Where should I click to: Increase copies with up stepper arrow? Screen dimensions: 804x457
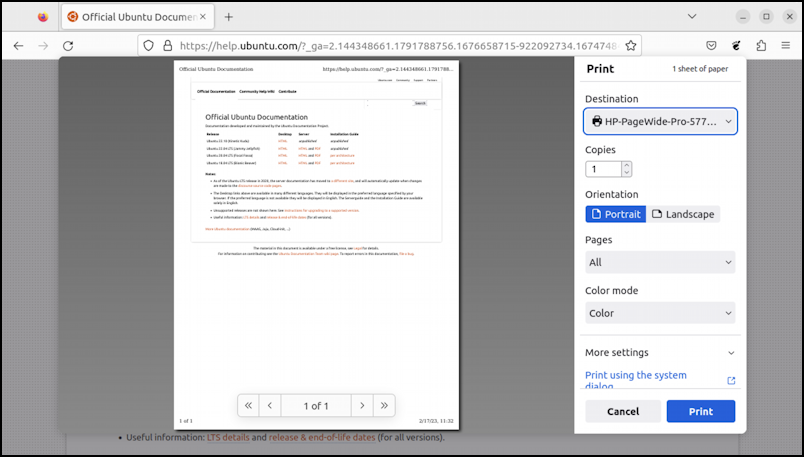pyautogui.click(x=626, y=165)
